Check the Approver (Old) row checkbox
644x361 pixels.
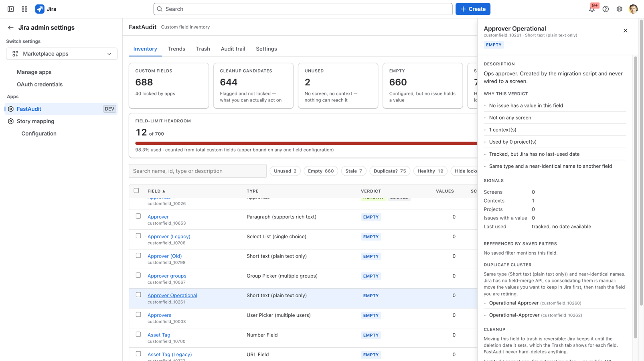[138, 256]
